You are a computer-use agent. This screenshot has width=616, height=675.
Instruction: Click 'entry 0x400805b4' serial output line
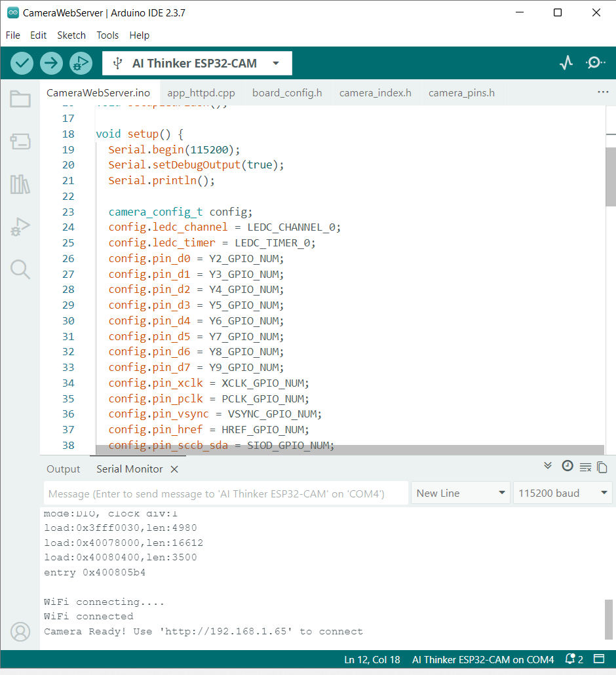pos(95,572)
